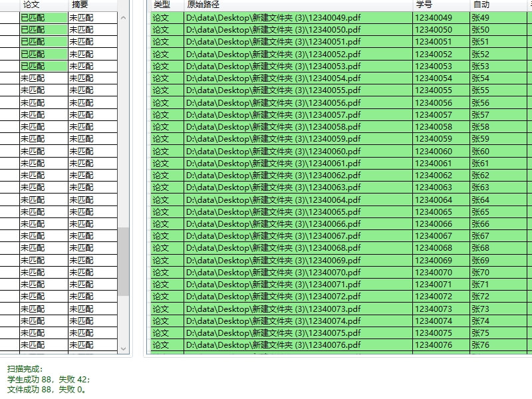
Task: Select the 学号 cell 12340072
Action: (433, 297)
